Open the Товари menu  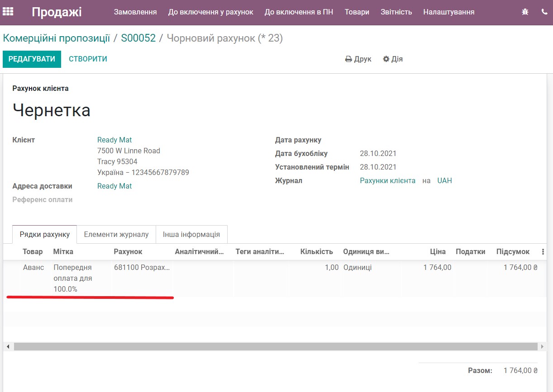(357, 13)
